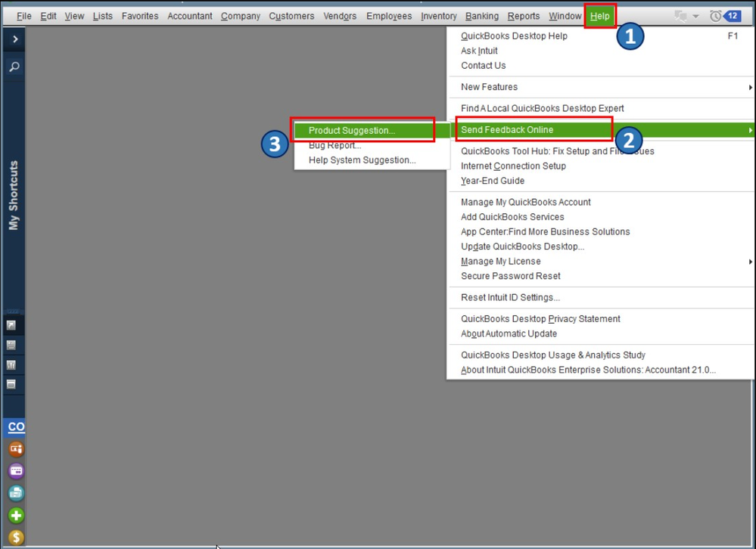This screenshot has width=756, height=549.
Task: Open the View menu
Action: [x=74, y=16]
